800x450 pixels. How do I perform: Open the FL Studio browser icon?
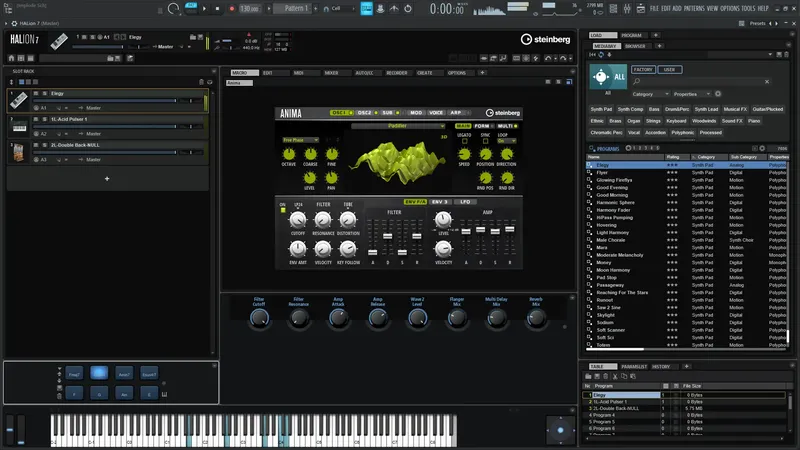640,9
